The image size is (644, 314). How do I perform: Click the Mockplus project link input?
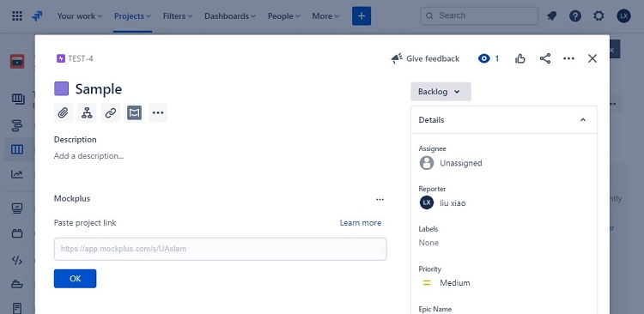[x=220, y=249]
